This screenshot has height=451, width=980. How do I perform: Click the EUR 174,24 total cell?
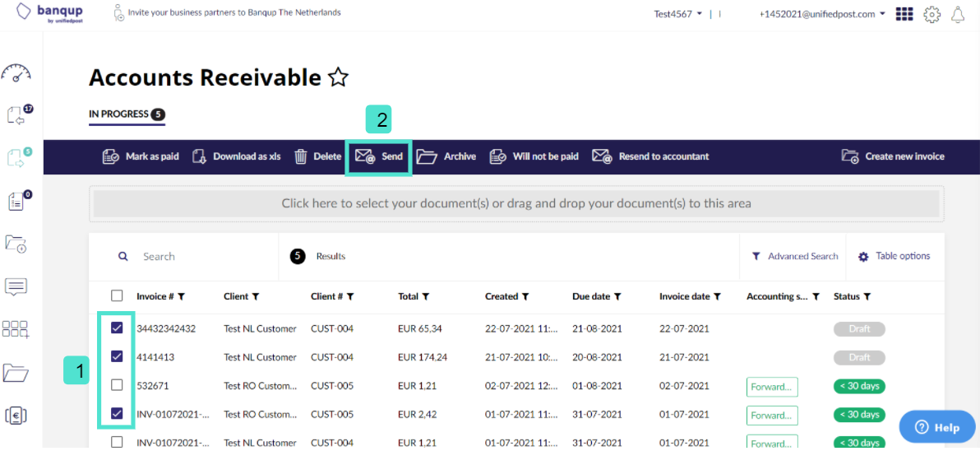pyautogui.click(x=423, y=357)
